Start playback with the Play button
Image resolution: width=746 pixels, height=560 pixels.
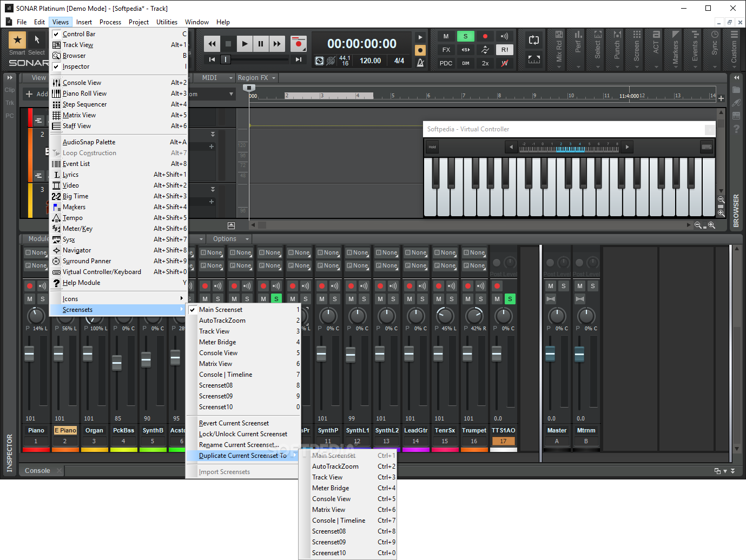245,44
